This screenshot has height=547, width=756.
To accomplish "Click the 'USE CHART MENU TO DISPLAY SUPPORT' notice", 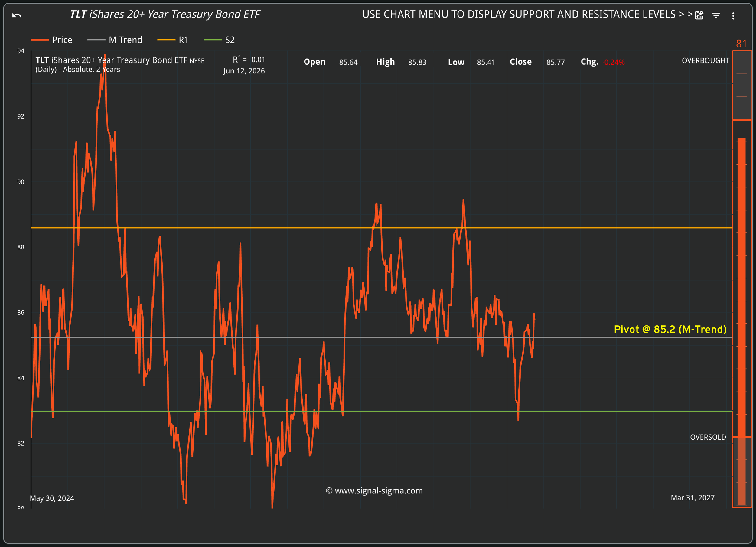I will 527,14.
